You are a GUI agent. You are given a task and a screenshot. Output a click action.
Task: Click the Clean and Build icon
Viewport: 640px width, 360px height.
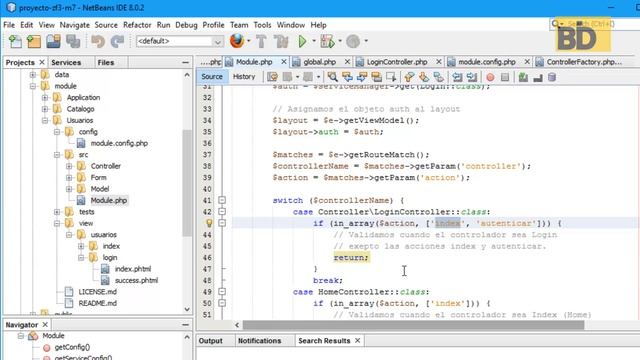point(281,41)
